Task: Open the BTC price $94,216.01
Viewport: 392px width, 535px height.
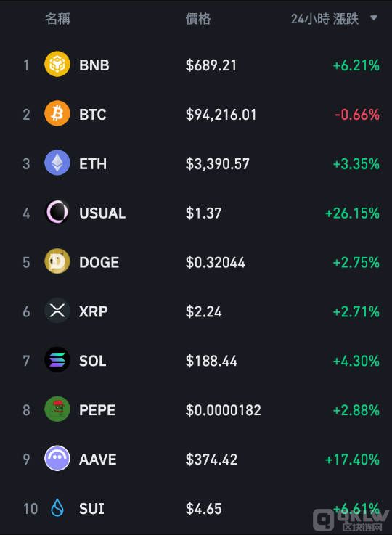Action: [221, 115]
